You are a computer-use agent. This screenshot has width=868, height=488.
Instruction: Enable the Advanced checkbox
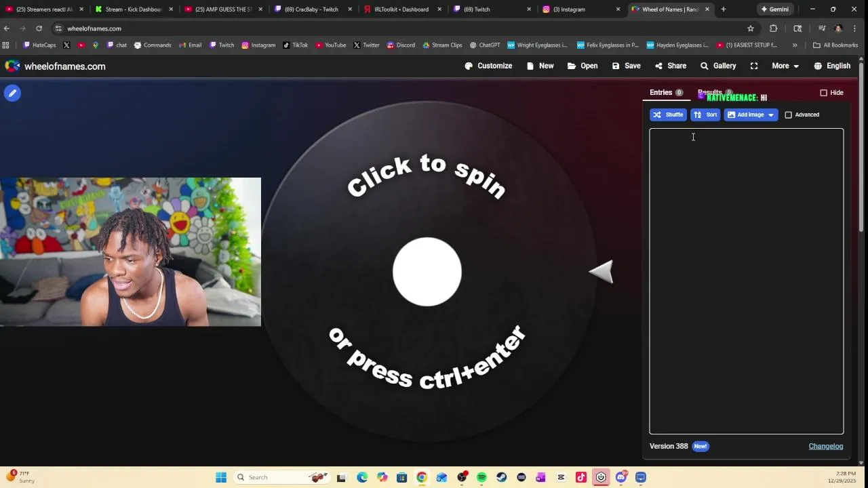pyautogui.click(x=788, y=115)
